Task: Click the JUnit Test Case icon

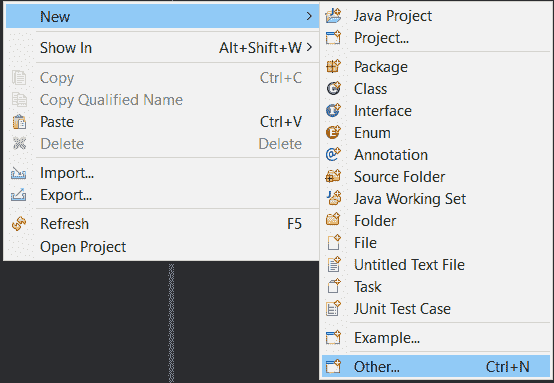Action: (333, 308)
